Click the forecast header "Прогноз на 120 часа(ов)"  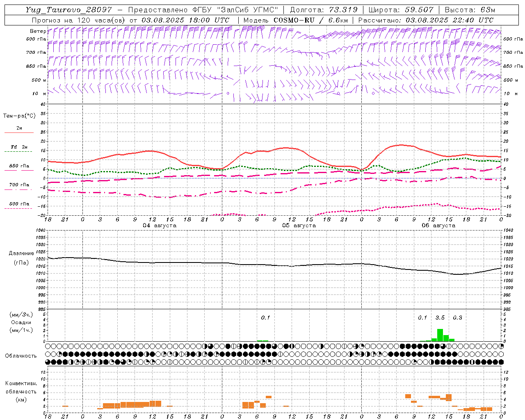78,20
